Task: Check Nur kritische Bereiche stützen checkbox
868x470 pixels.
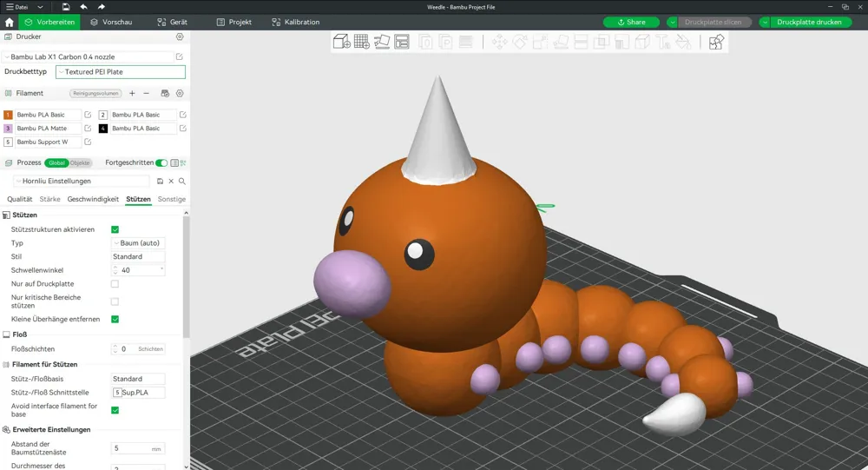Action: (115, 301)
